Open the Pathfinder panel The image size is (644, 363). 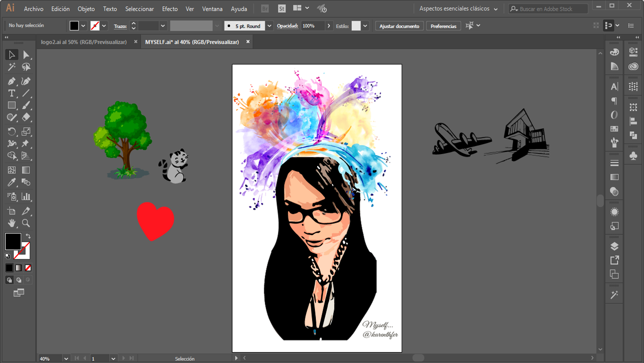[x=634, y=135]
